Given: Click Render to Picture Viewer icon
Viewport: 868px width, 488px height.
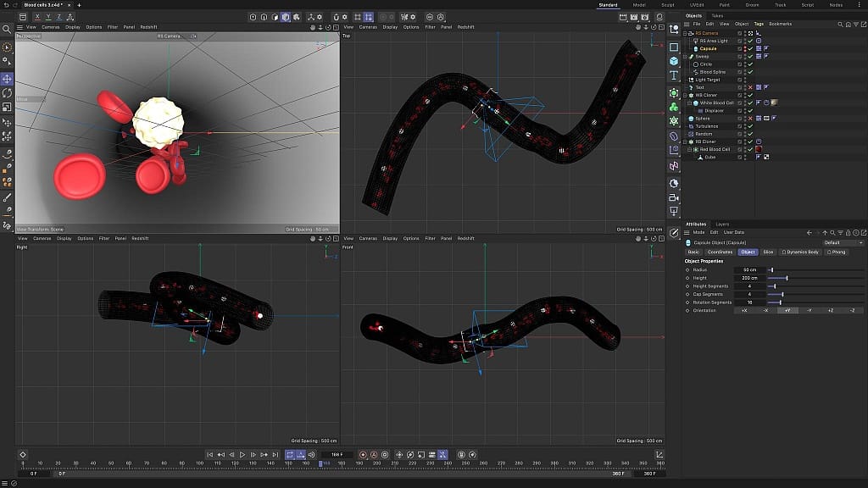Looking at the screenshot, I should click(x=634, y=17).
